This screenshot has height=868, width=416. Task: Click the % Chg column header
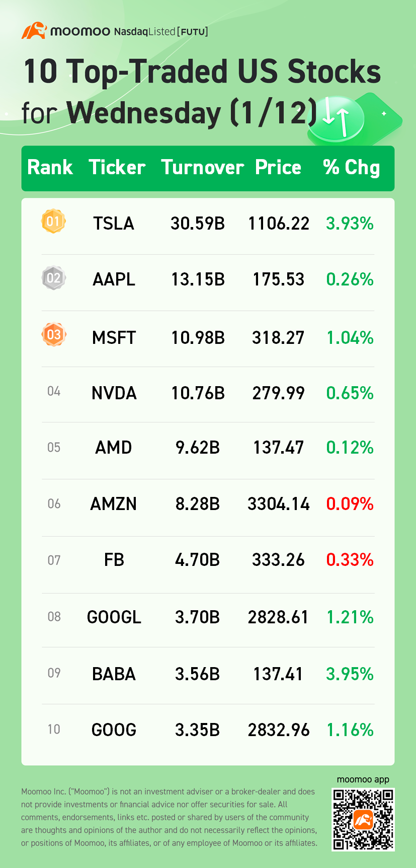tap(351, 168)
